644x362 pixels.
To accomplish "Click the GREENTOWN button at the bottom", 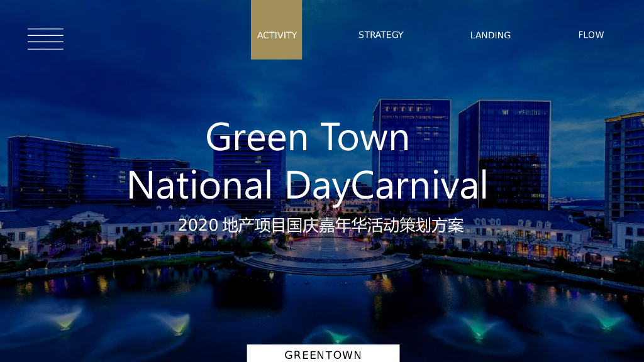I will pyautogui.click(x=323, y=354).
